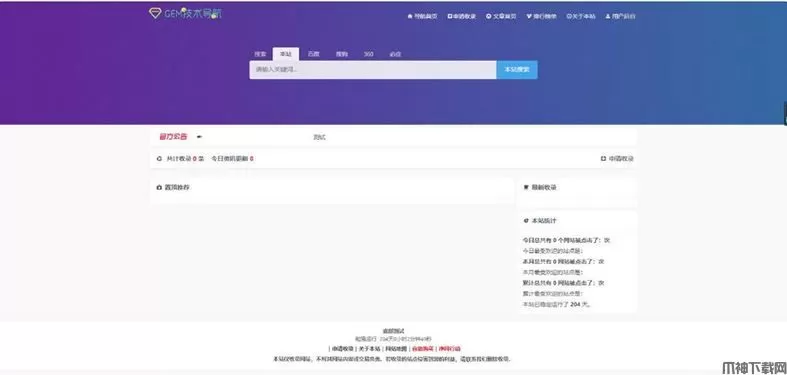Screen dimensions: 787x375
Task: Click the icon beside 置顶推荐 heading
Action: 160,187
